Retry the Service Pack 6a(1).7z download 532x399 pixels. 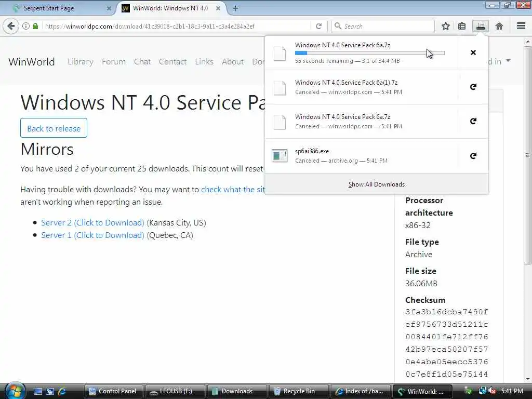[x=473, y=87]
